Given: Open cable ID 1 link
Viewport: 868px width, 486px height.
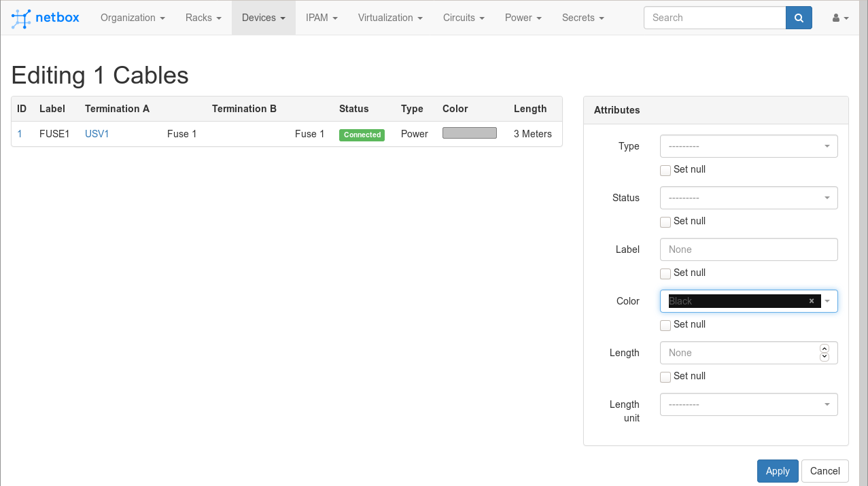Looking at the screenshot, I should click(20, 134).
